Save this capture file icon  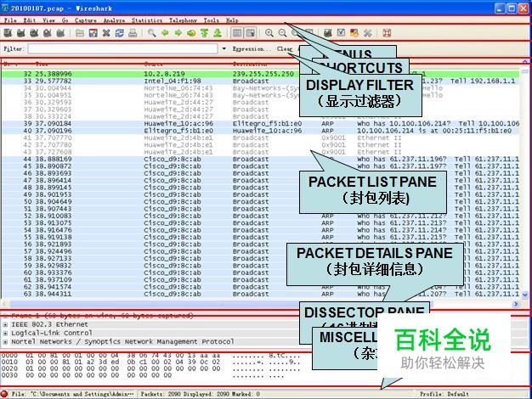tap(93, 33)
